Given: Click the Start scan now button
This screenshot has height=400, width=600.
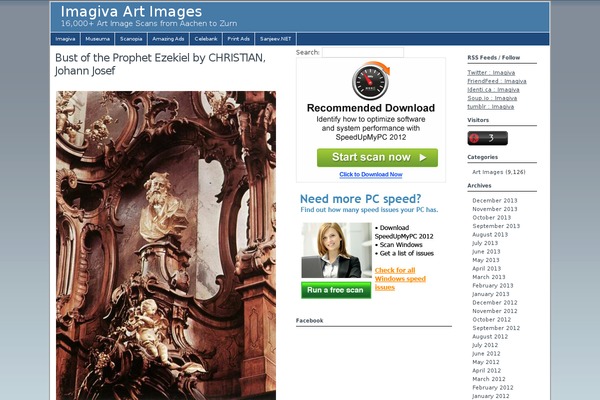Looking at the screenshot, I should point(377,157).
